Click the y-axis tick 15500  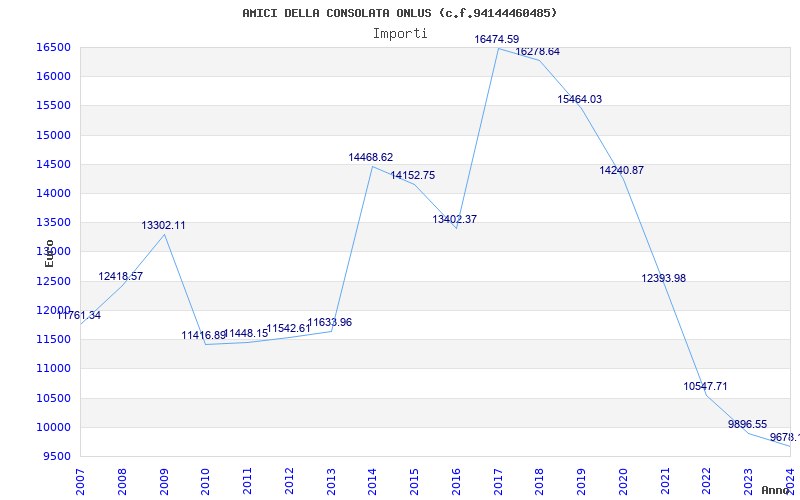click(53, 106)
